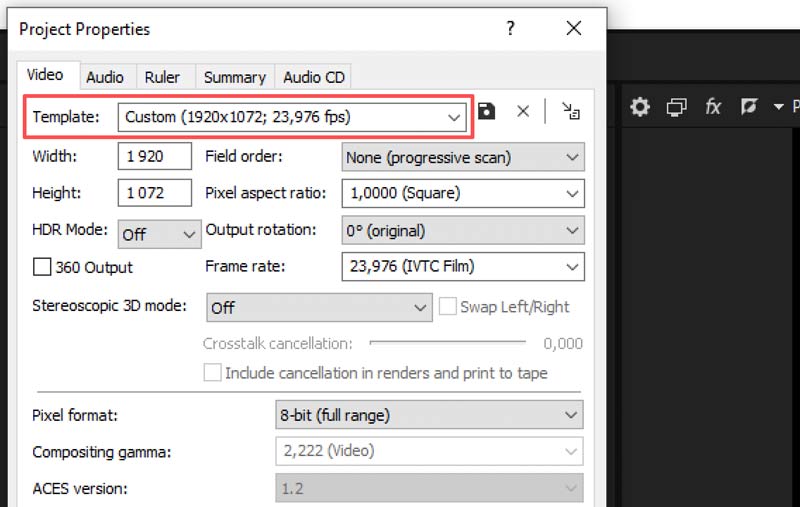Enable the 360 Output checkbox

[42, 267]
